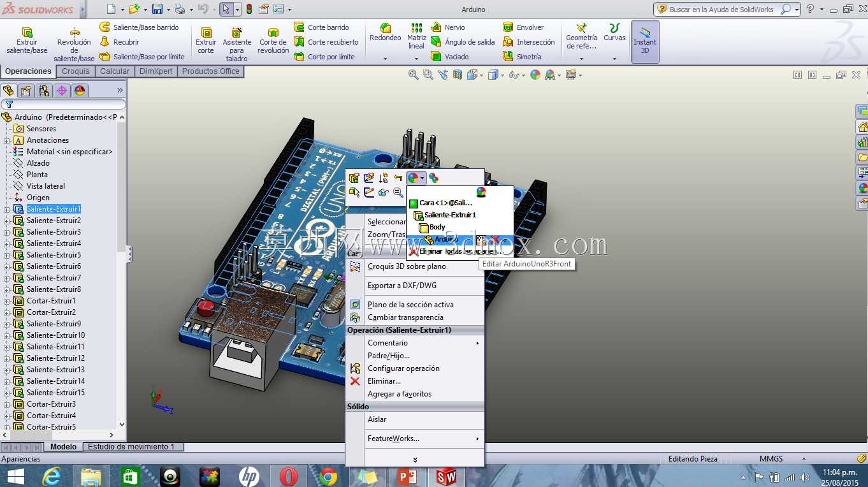The width and height of the screenshot is (868, 487).
Task: Click the Nervio rib tool
Action: pos(448,27)
